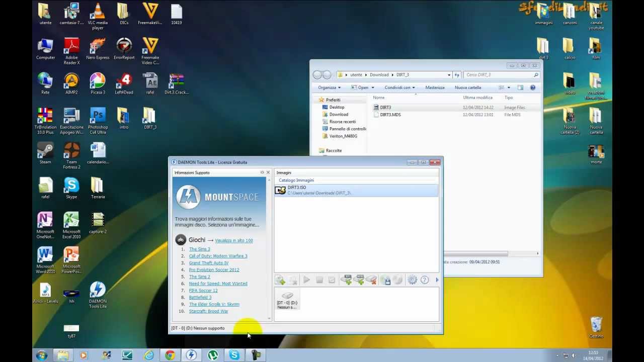The height and width of the screenshot is (362, 644).
Task: Open the Windows Start button
Action: click(42, 355)
